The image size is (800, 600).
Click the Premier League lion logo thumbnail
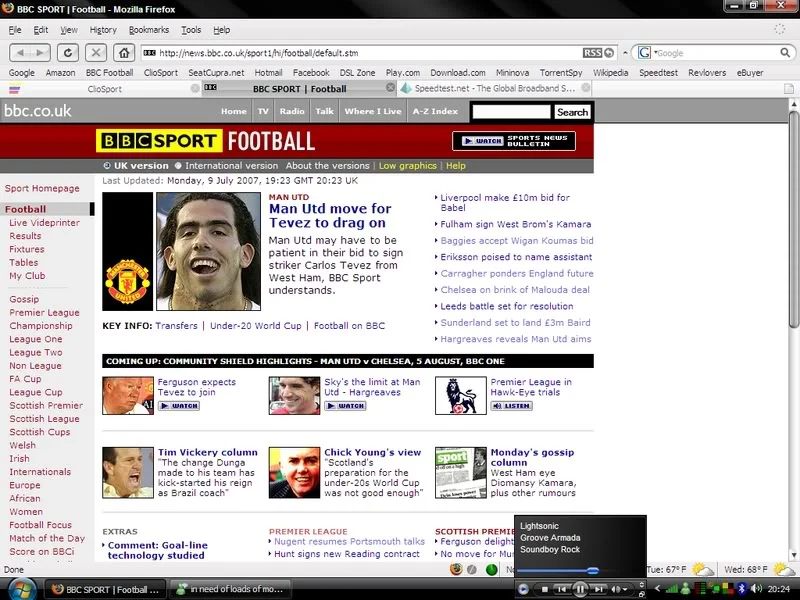click(x=461, y=395)
